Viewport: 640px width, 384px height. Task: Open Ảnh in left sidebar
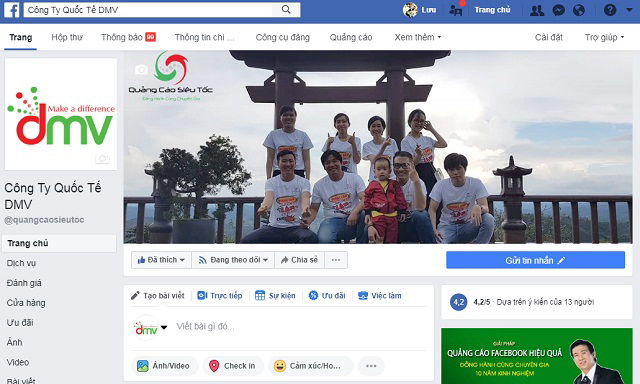(14, 342)
